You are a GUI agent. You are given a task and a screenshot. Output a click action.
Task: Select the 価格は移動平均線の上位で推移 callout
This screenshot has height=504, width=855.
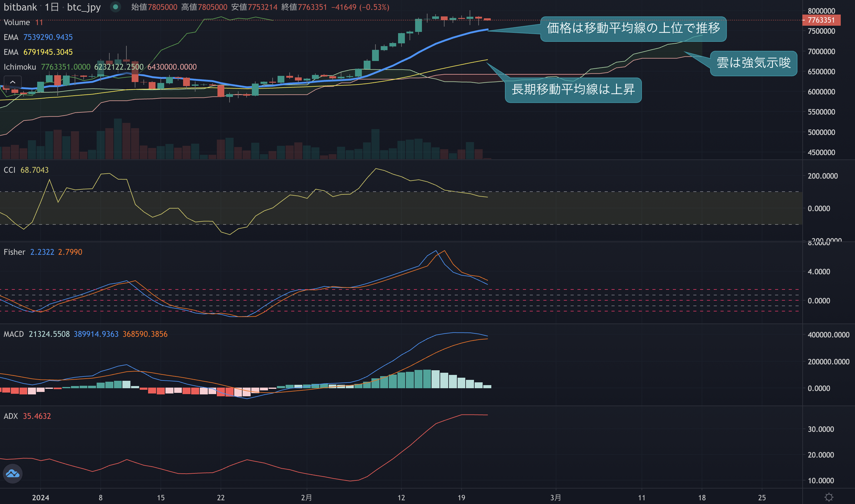(x=634, y=28)
